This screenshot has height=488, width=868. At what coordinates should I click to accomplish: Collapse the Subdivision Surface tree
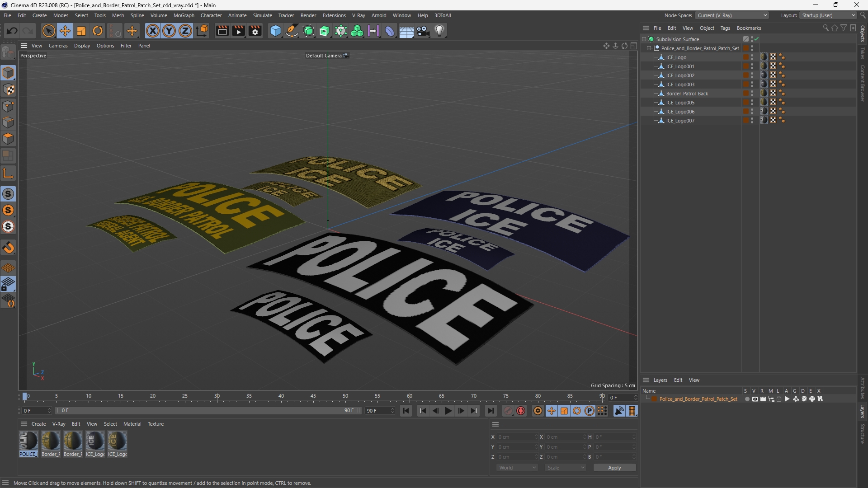(644, 39)
